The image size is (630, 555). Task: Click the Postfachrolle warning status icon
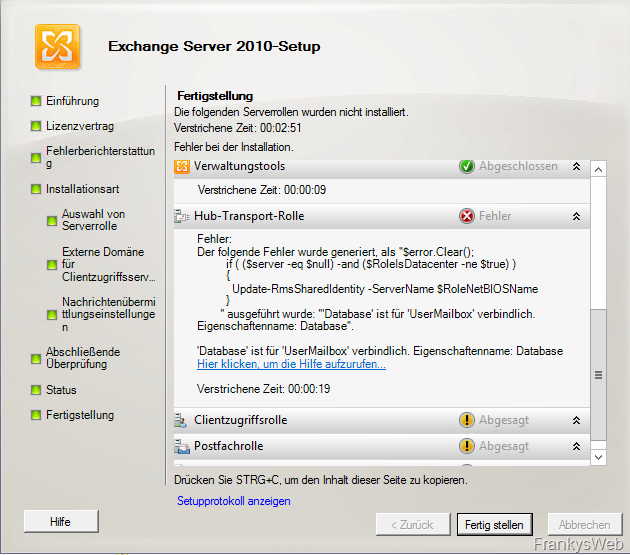466,446
